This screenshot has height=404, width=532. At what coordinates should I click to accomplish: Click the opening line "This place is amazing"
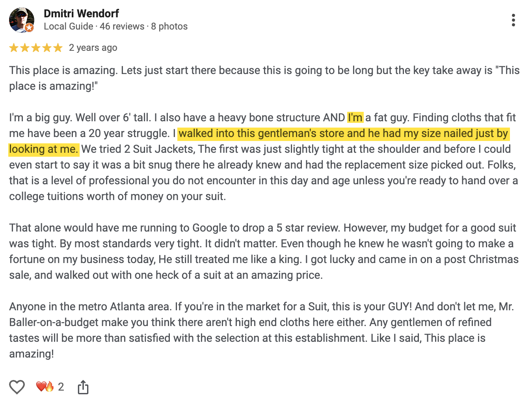coord(63,70)
